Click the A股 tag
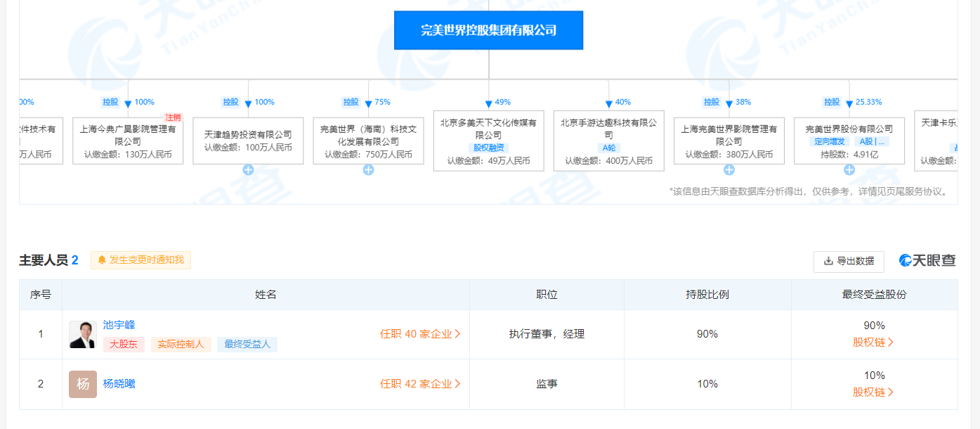Image resolution: width=980 pixels, height=429 pixels. pyautogui.click(x=871, y=141)
